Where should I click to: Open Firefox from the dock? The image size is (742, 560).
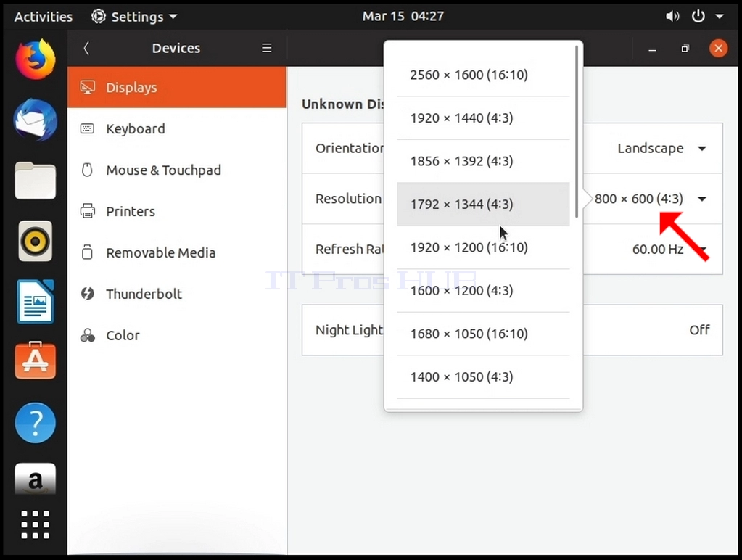tap(36, 59)
